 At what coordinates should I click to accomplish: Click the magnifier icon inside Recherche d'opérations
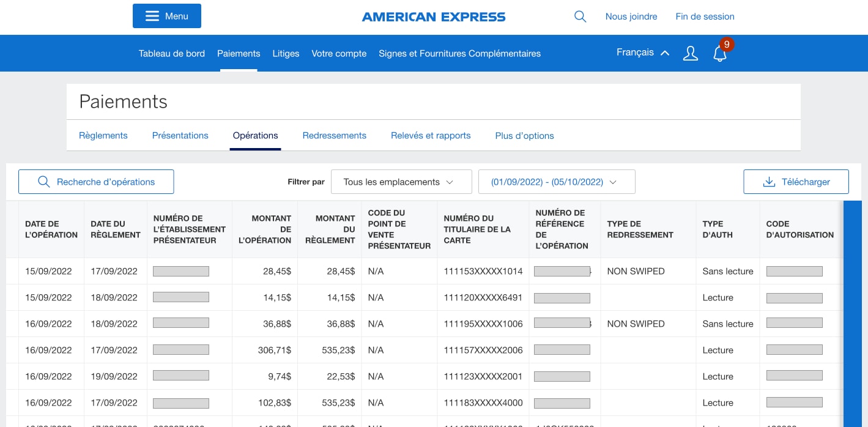[43, 182]
